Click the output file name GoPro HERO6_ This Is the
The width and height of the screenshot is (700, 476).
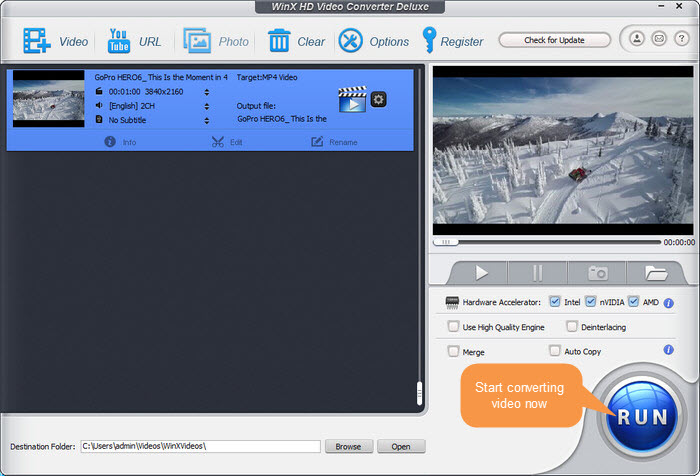tap(282, 119)
